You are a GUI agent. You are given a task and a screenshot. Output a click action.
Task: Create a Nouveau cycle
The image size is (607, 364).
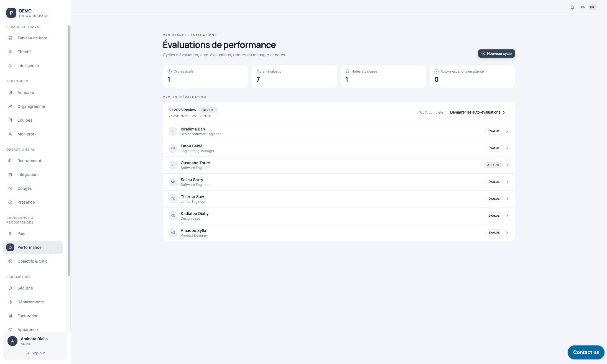click(496, 53)
